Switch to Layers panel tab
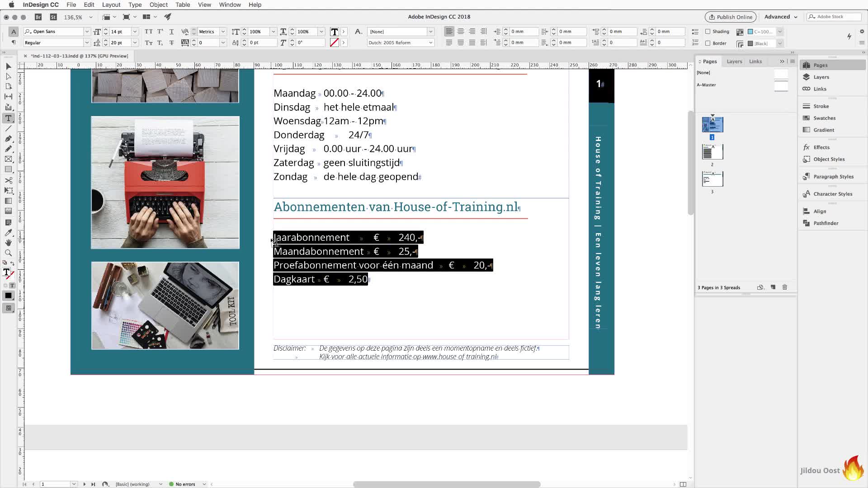 [x=734, y=61]
